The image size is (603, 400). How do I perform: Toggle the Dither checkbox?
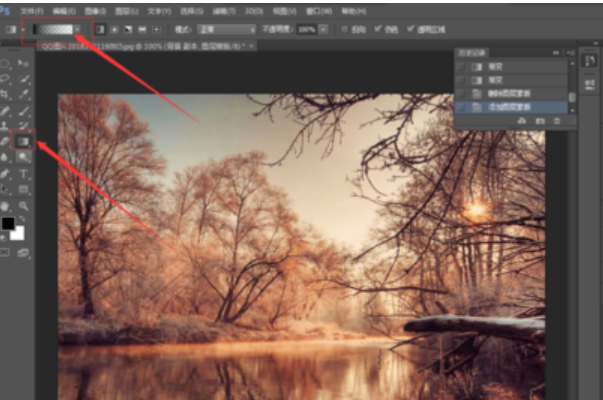point(378,29)
